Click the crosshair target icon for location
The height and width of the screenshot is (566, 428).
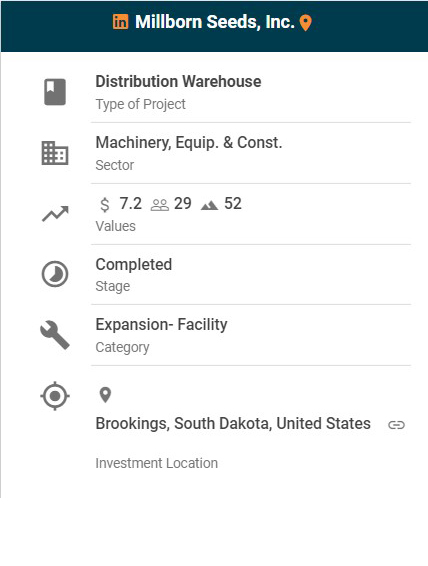(x=55, y=396)
